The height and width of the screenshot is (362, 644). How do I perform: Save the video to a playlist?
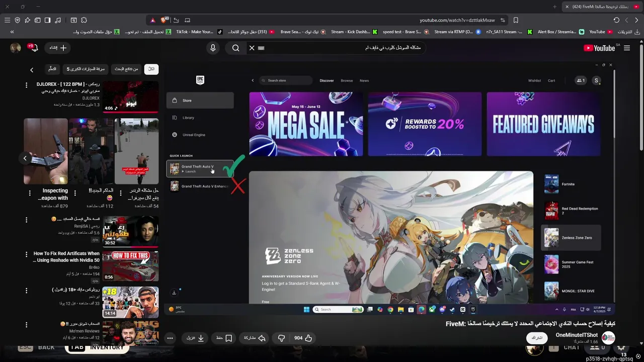pos(224,338)
